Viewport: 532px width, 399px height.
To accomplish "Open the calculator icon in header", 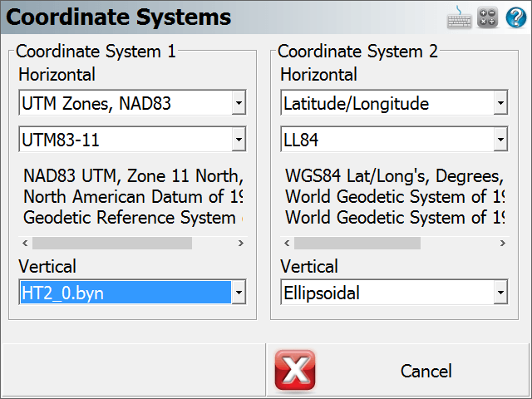I will (488, 17).
